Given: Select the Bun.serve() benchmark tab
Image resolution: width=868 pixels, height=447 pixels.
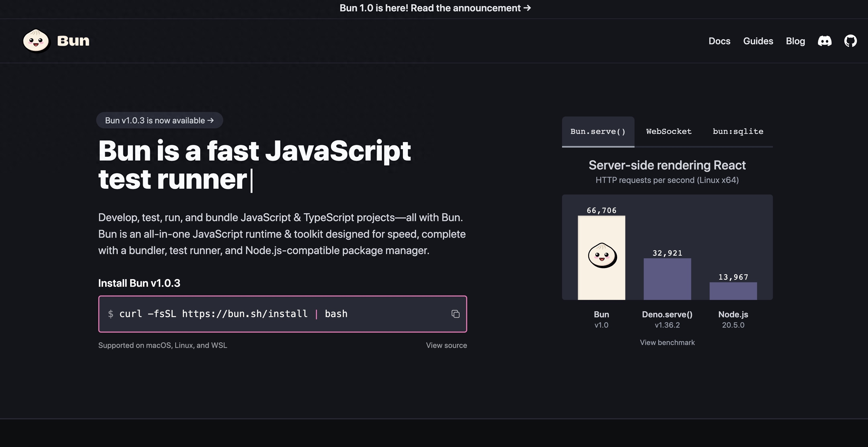Looking at the screenshot, I should click(x=598, y=132).
